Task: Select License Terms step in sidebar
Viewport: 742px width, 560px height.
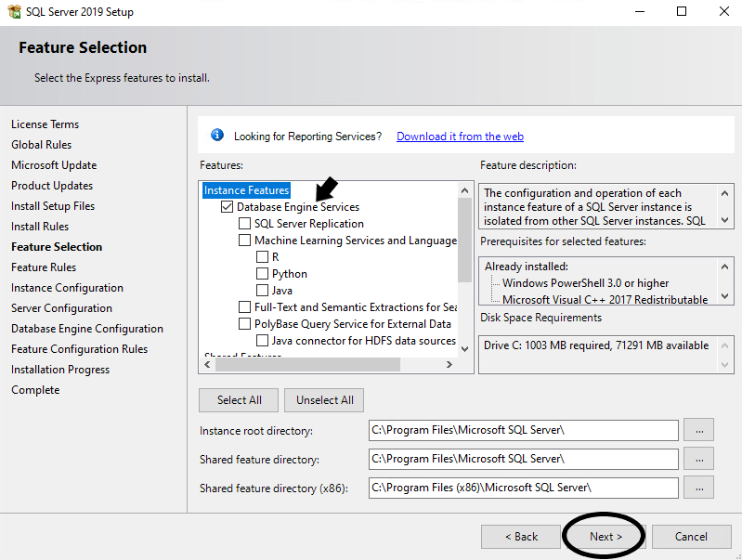Action: point(45,124)
